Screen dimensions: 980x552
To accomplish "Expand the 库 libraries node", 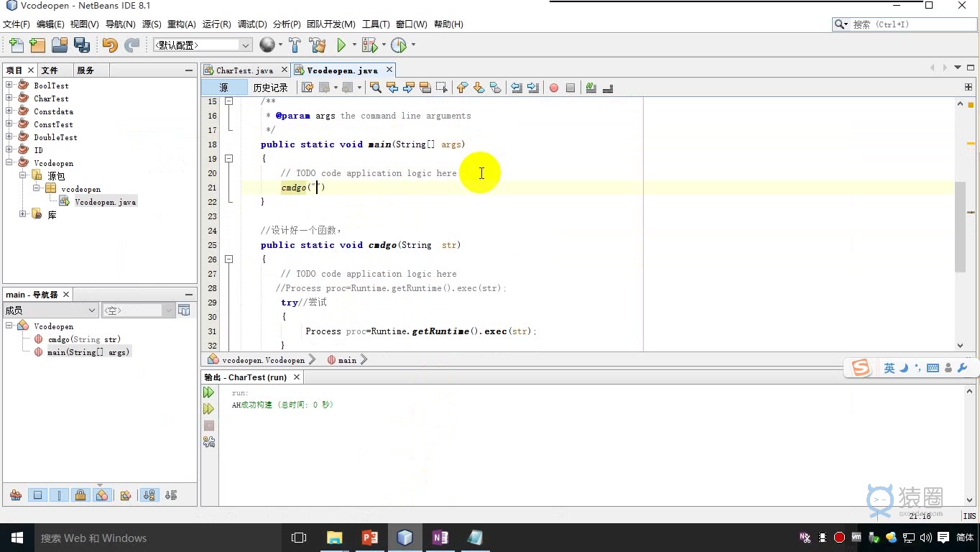I will coord(23,215).
